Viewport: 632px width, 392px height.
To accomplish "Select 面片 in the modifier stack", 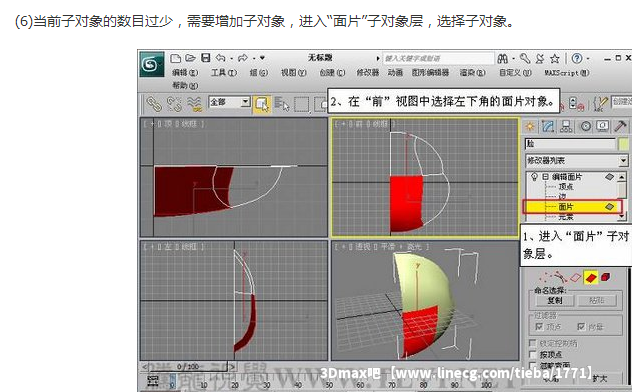I will point(572,207).
